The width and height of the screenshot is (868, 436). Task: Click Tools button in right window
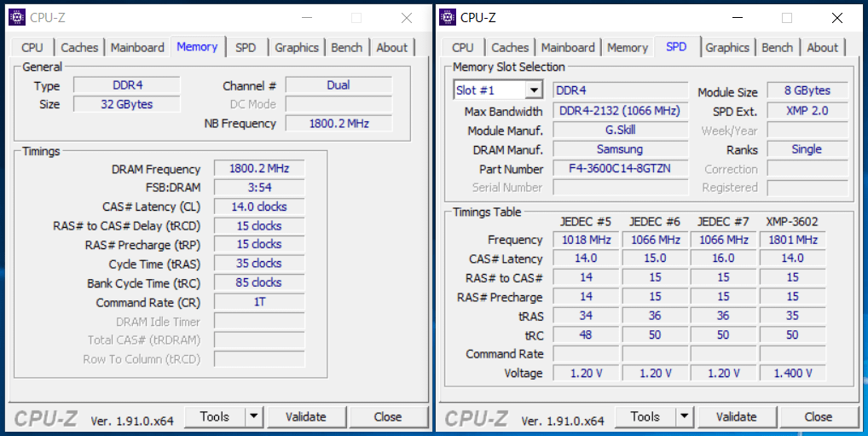[x=645, y=416]
